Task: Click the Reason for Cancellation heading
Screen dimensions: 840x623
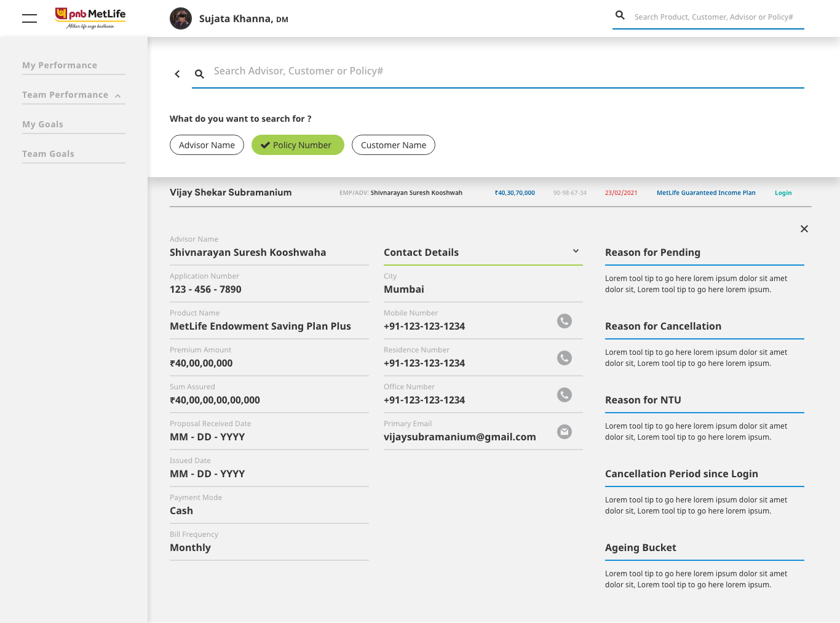Action: pyautogui.click(x=663, y=327)
